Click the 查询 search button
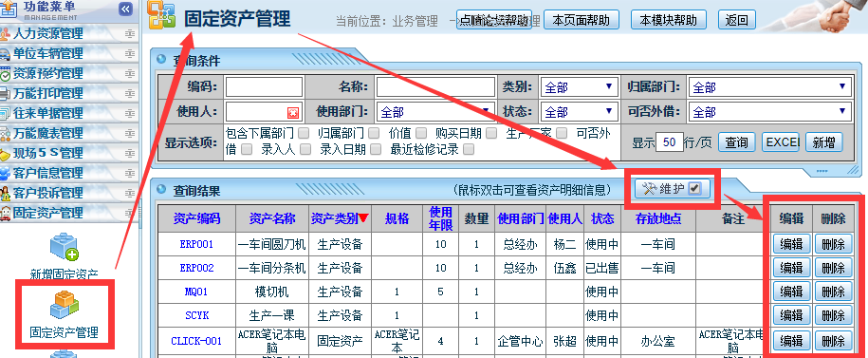This screenshot has width=868, height=358. coord(737,142)
